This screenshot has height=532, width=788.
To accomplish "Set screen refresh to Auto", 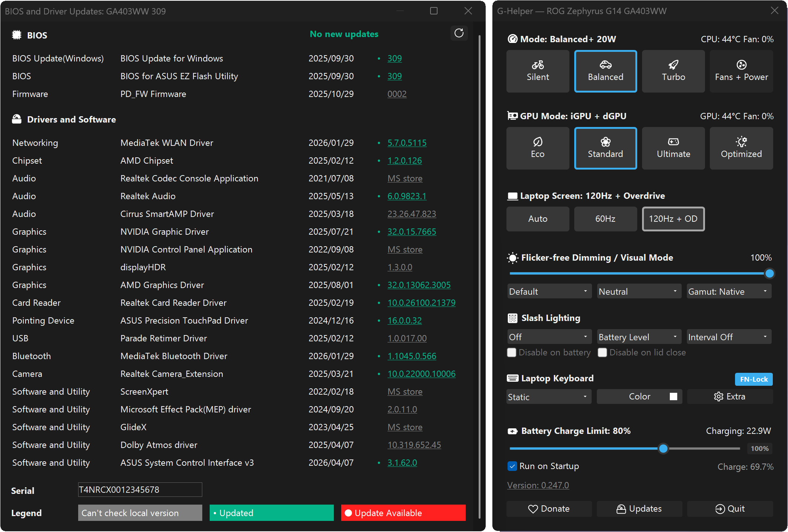I will 538,219.
